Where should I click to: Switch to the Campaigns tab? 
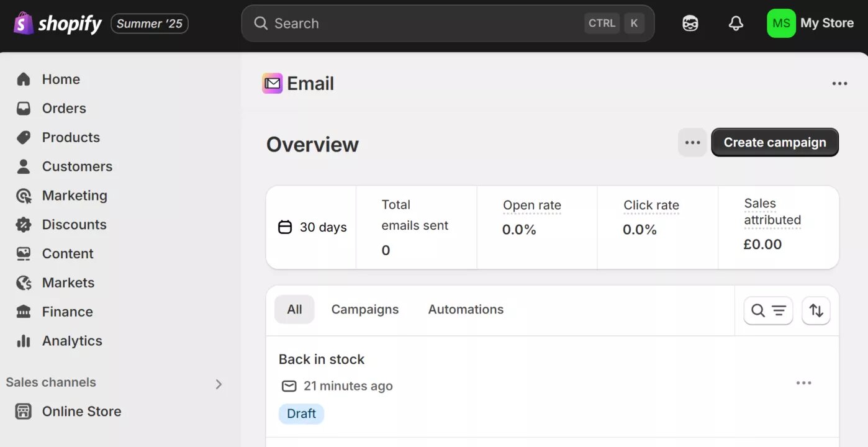click(365, 309)
